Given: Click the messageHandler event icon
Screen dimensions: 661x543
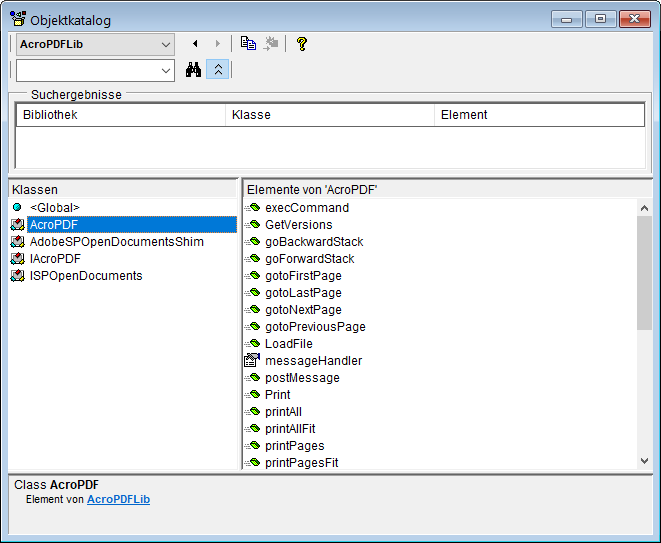Looking at the screenshot, I should click(x=252, y=360).
